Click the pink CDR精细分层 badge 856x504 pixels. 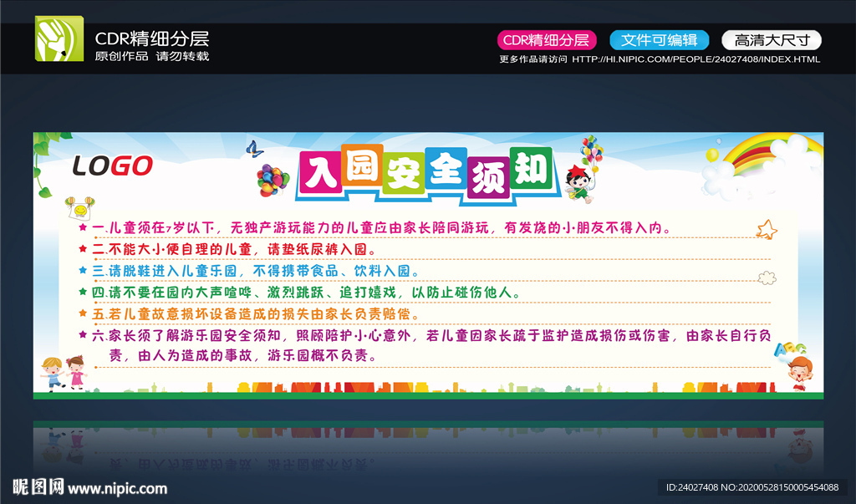(x=547, y=40)
